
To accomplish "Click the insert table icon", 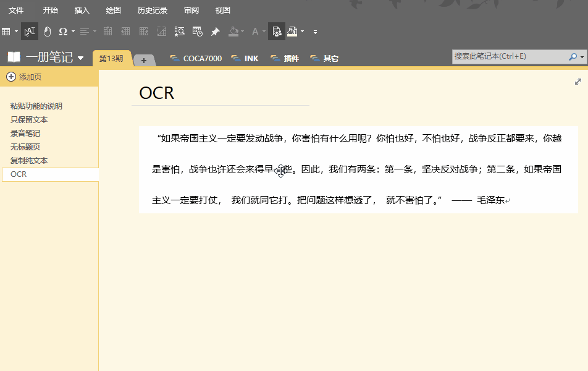I will 6,32.
